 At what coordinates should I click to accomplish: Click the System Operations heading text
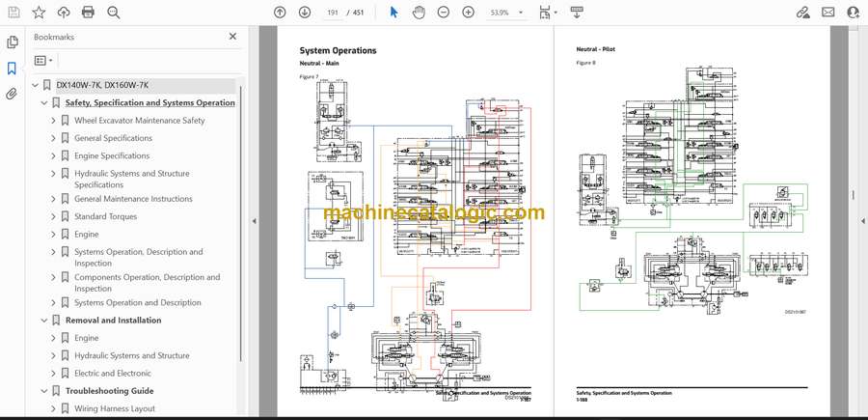coord(338,50)
